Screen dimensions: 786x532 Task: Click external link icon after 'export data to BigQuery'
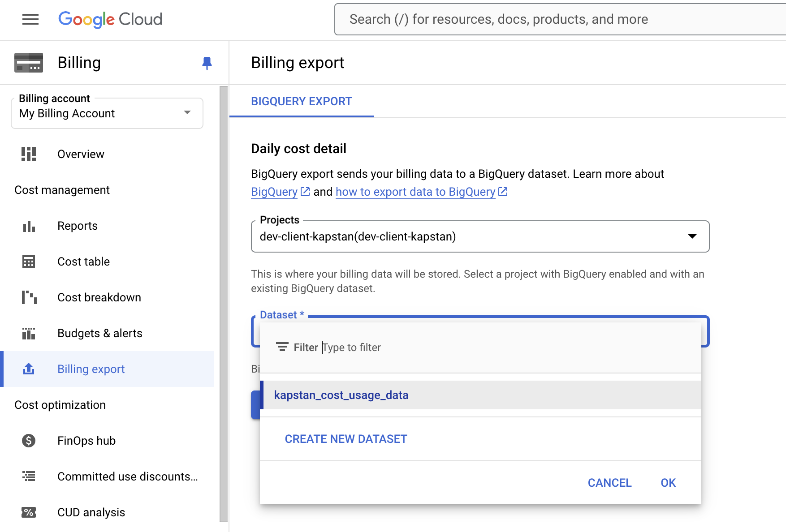coord(503,192)
